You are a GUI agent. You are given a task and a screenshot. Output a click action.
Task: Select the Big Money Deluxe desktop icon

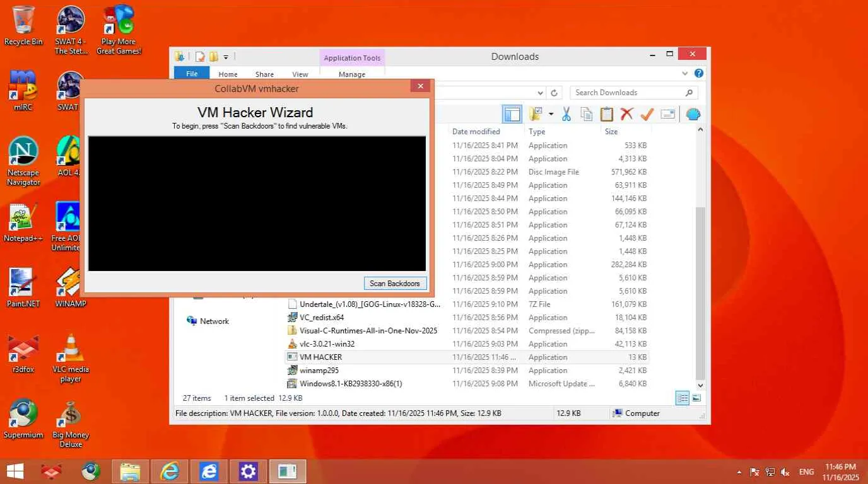click(71, 423)
